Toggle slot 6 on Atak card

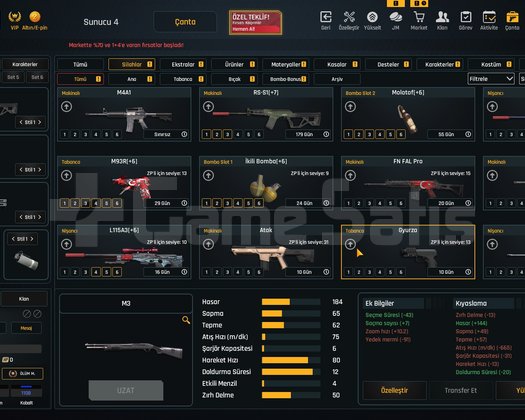259,272
